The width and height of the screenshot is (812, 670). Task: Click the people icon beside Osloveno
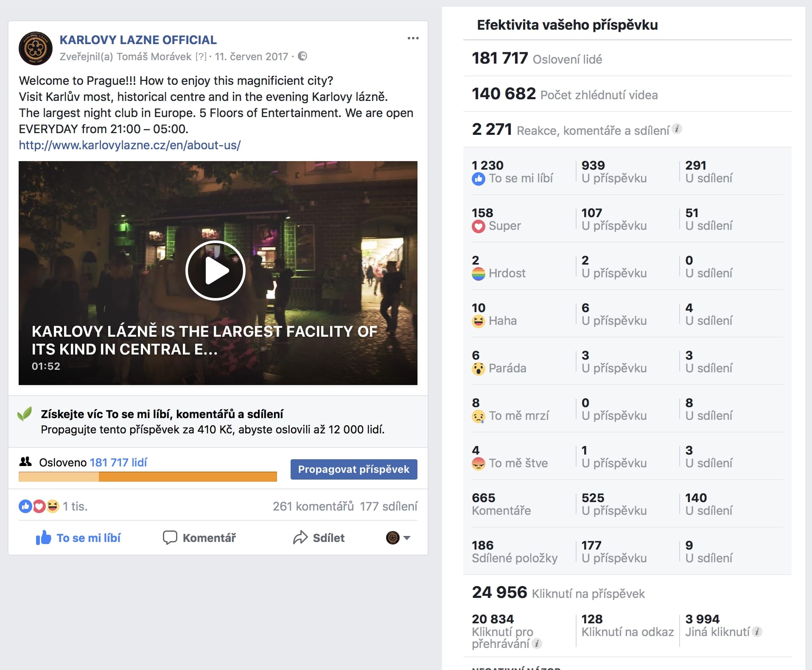point(25,462)
